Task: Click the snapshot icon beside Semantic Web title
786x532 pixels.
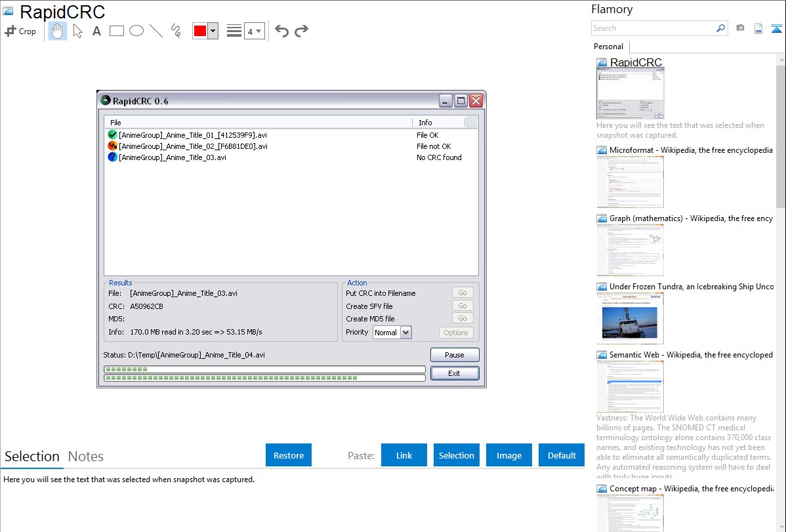Action: pyautogui.click(x=602, y=355)
